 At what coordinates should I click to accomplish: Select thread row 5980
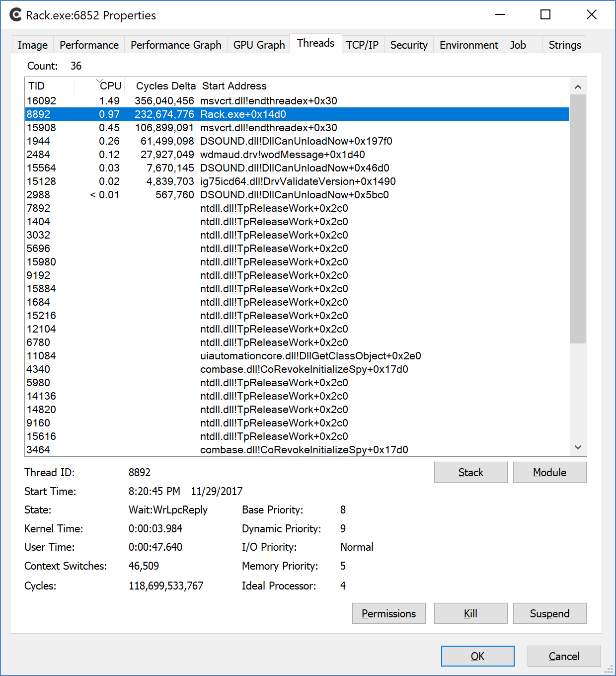tap(297, 383)
